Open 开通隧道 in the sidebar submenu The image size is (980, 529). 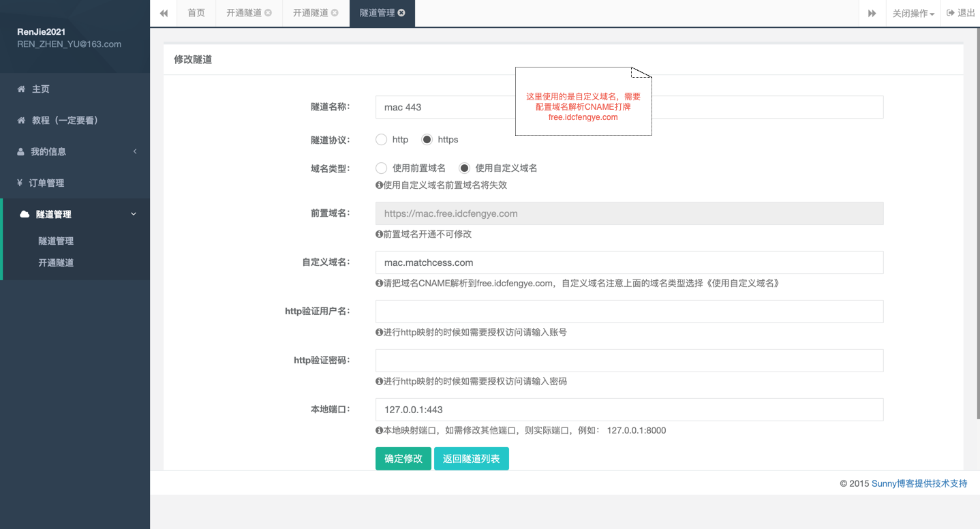(x=56, y=263)
